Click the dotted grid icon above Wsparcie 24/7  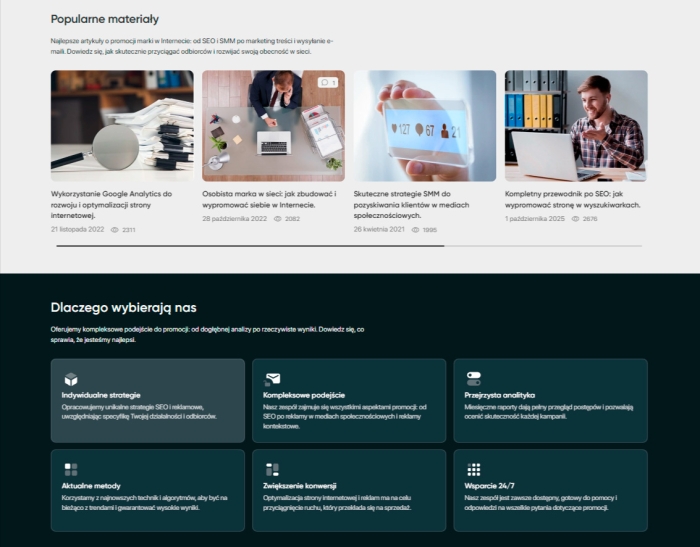pyautogui.click(x=474, y=469)
